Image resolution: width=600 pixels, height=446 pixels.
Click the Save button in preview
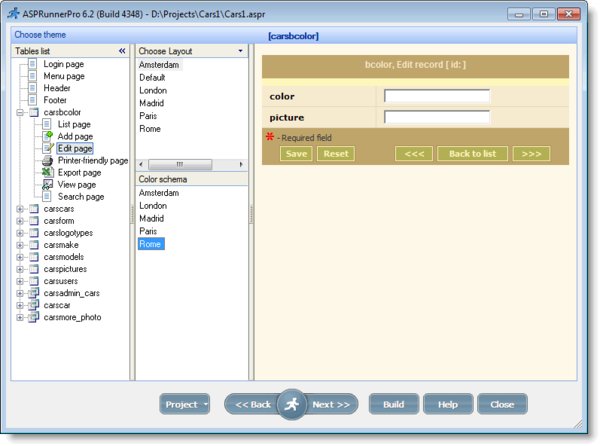coord(296,154)
